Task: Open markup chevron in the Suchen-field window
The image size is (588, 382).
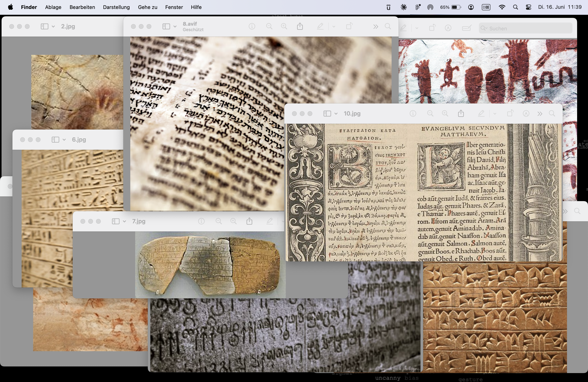Action: point(417,28)
